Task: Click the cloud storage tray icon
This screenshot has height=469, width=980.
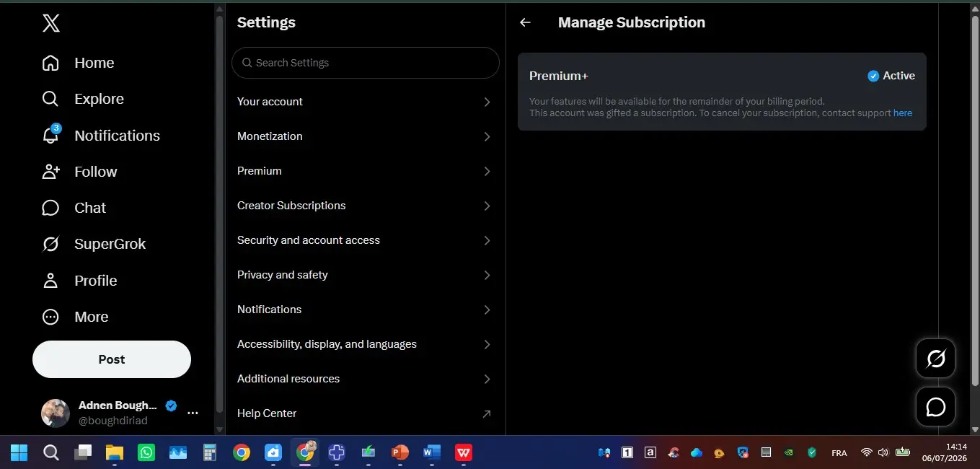Action: coord(697,452)
